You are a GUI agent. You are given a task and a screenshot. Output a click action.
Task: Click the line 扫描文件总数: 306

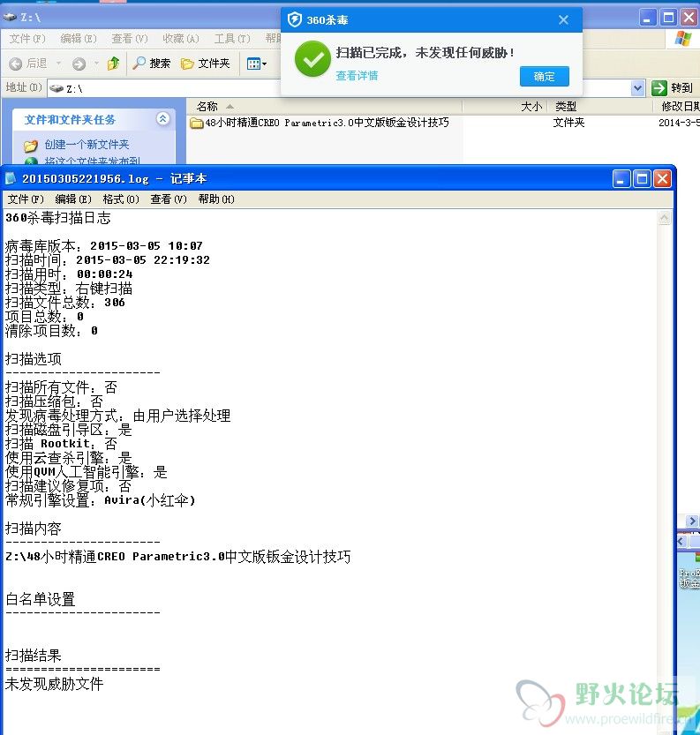pyautogui.click(x=65, y=303)
